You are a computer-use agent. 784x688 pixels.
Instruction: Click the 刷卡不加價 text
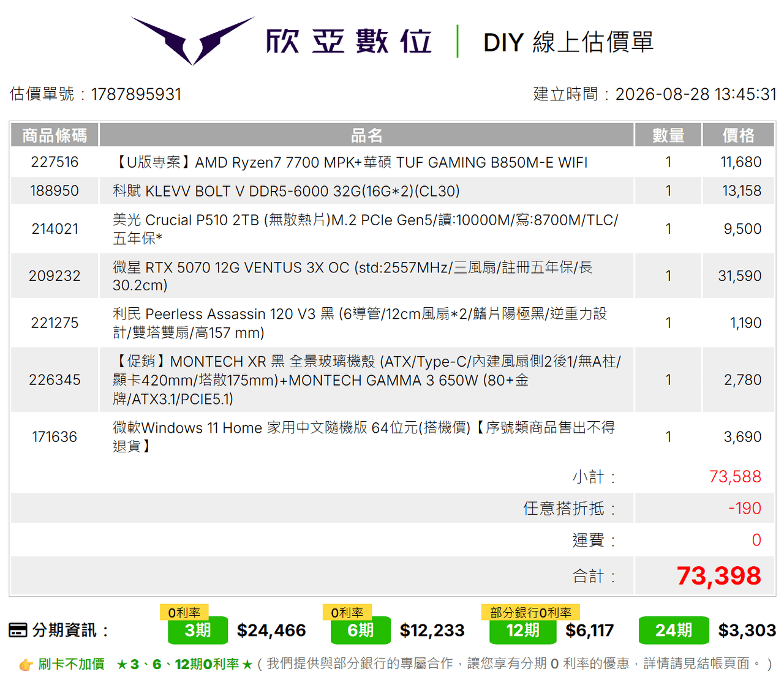point(71,664)
